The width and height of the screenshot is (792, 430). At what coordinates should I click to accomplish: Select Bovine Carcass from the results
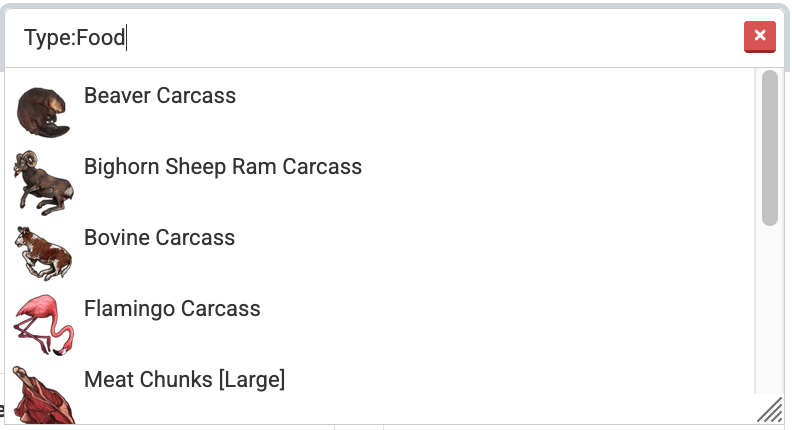point(159,238)
